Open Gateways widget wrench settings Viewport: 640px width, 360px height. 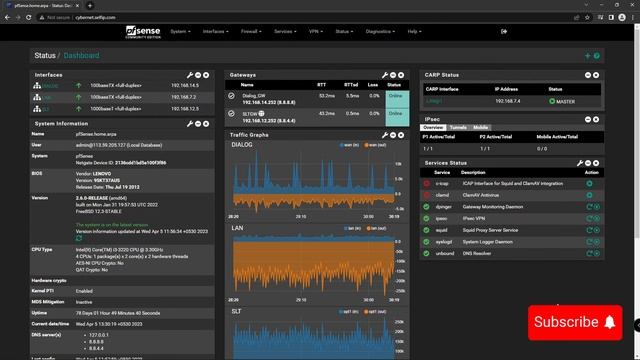(385, 75)
